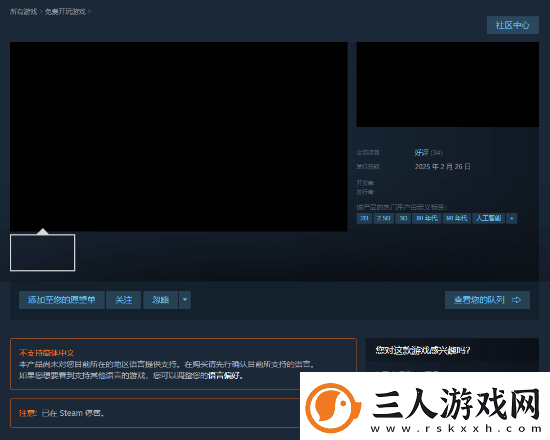The height and width of the screenshot is (440, 550).
Task: Click 添加至您的愿望单 wishlist button
Action: click(62, 300)
